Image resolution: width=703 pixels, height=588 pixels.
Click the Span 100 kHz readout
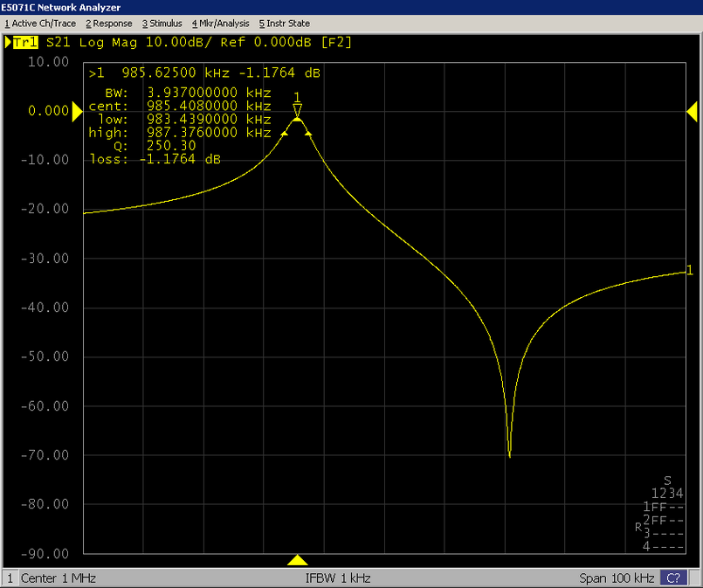pyautogui.click(x=616, y=578)
